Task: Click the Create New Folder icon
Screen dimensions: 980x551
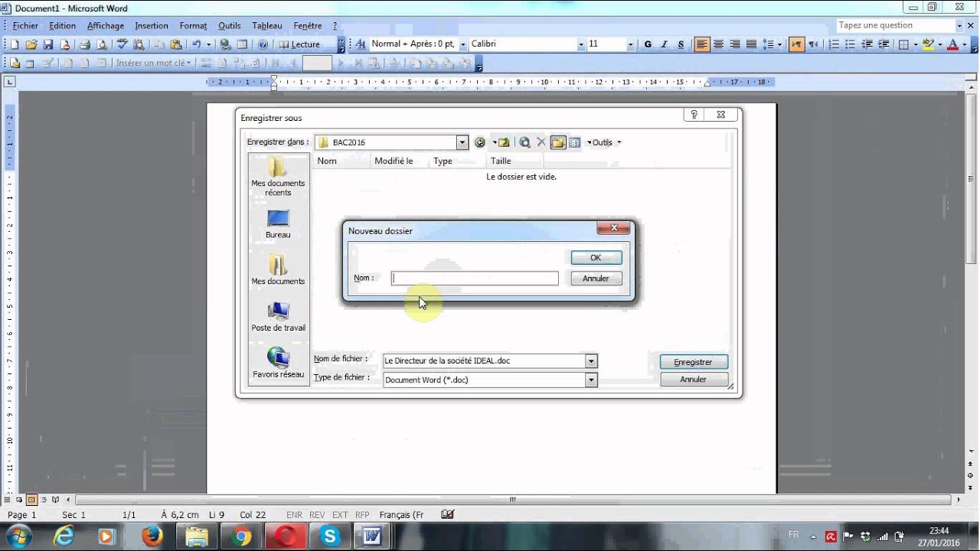Action: [x=558, y=142]
